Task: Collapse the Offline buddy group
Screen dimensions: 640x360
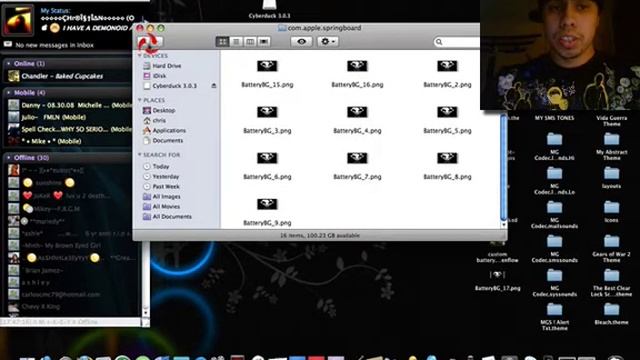Action: [x=9, y=158]
